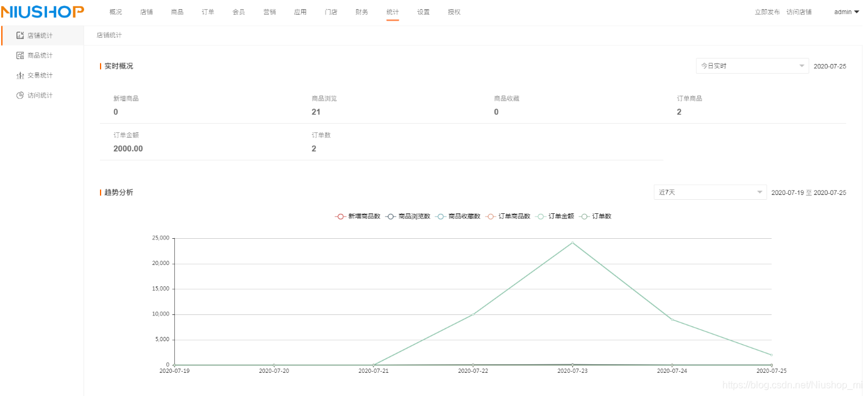
Task: Click the chart data point at 2020-07-25
Action: click(x=772, y=355)
